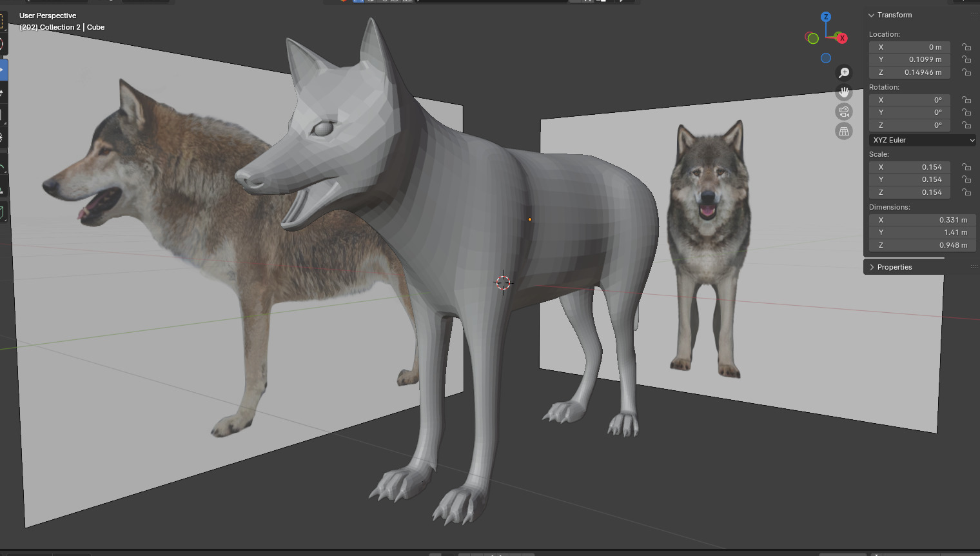Select the Select Box tool in the toolbar
Image resolution: width=980 pixels, height=556 pixels.
(3, 21)
